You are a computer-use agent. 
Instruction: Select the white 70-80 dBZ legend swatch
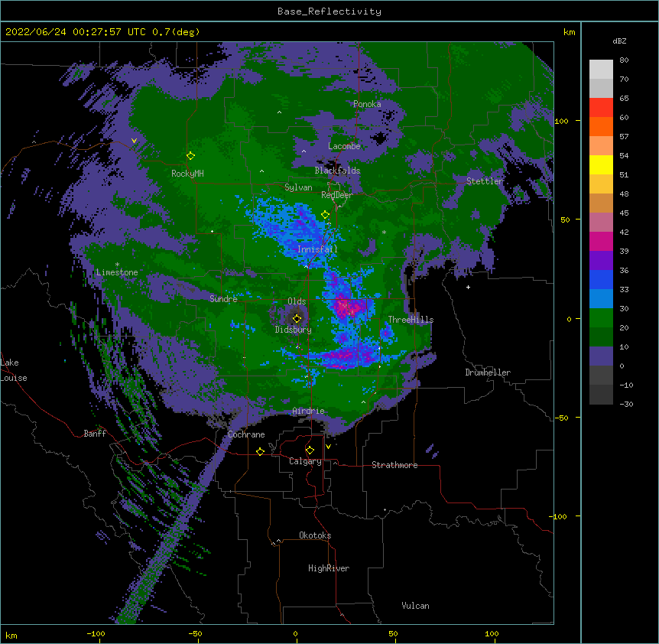(601, 70)
